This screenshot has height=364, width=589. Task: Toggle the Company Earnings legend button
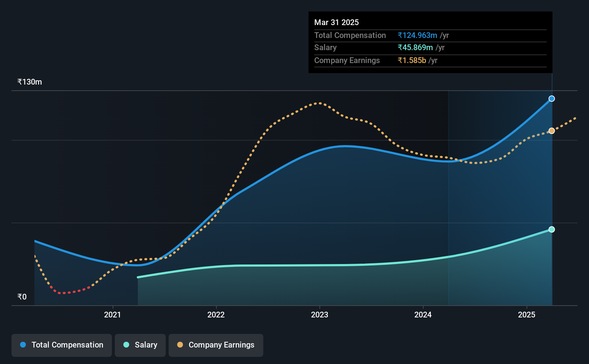[x=216, y=345]
